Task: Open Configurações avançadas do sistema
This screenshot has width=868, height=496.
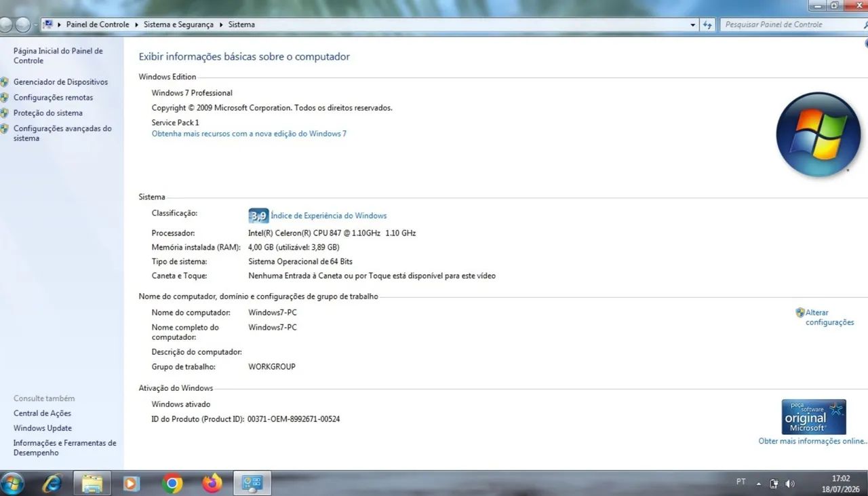Action: click(x=62, y=133)
